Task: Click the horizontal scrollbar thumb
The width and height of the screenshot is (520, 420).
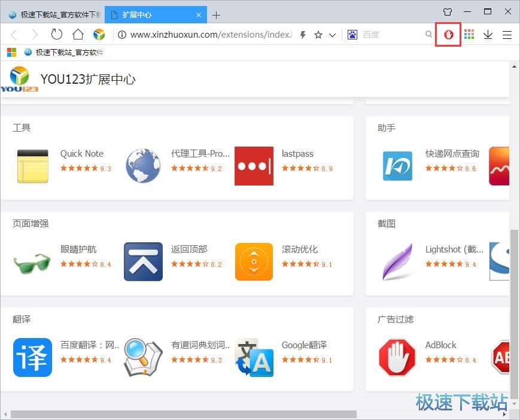Action: [x=183, y=415]
